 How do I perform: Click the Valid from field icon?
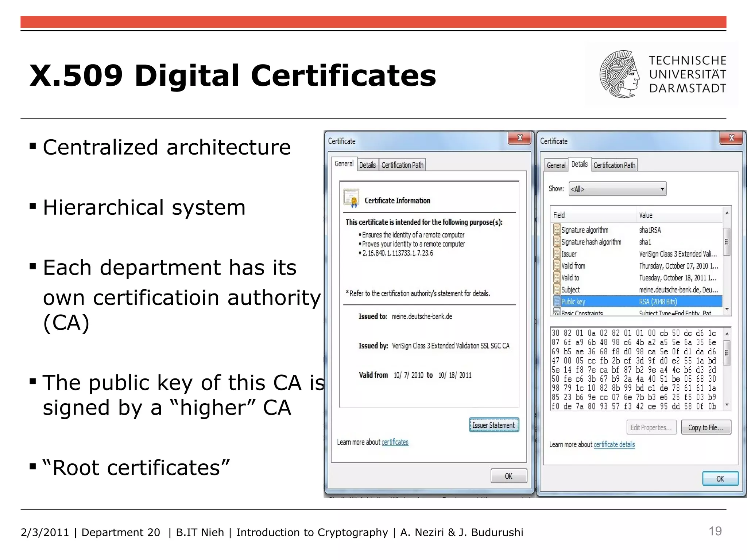(557, 266)
